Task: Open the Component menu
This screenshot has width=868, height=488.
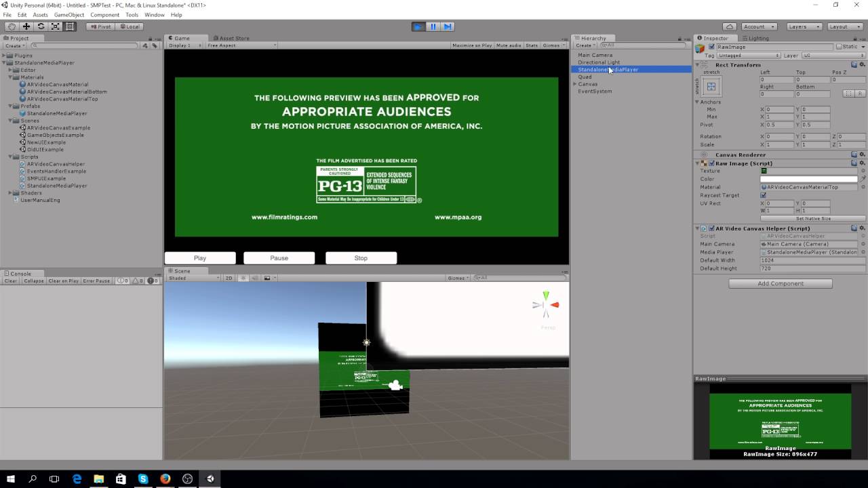Action: 104,14
